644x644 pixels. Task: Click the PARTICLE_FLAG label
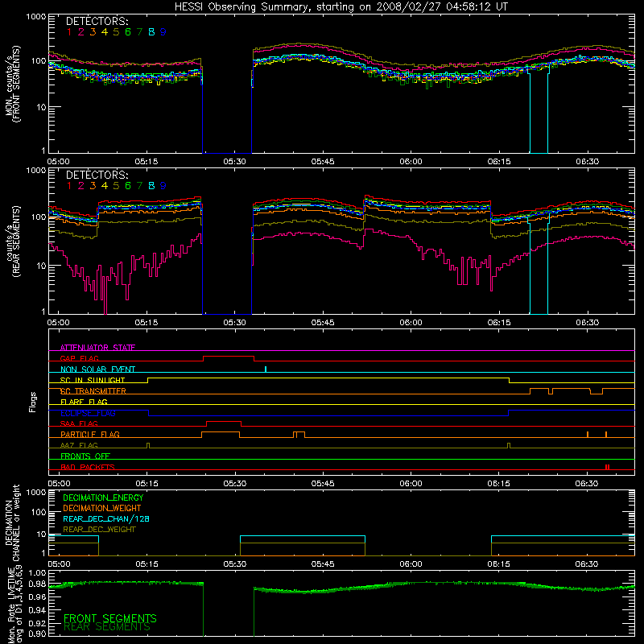[x=90, y=434]
